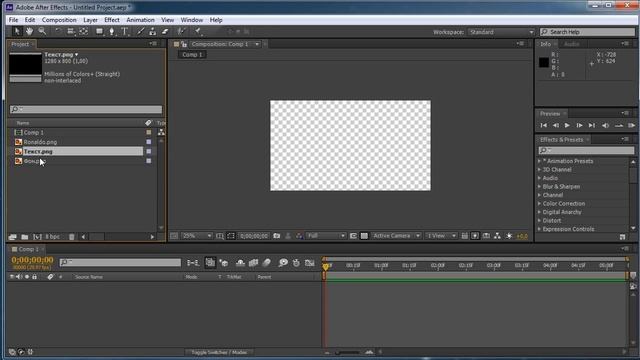Select the Brush tool
640x360 pixels.
pyautogui.click(x=140, y=31)
